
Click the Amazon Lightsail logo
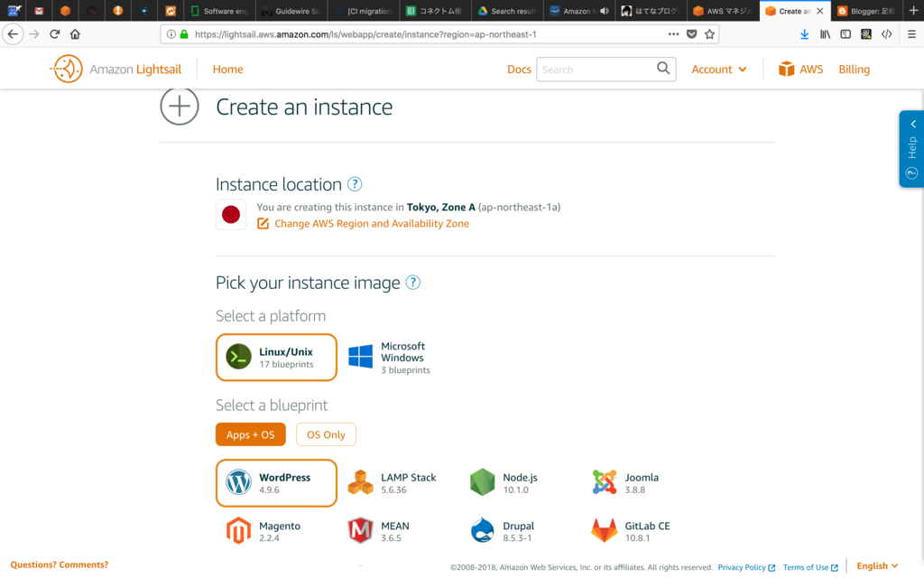[x=116, y=69]
